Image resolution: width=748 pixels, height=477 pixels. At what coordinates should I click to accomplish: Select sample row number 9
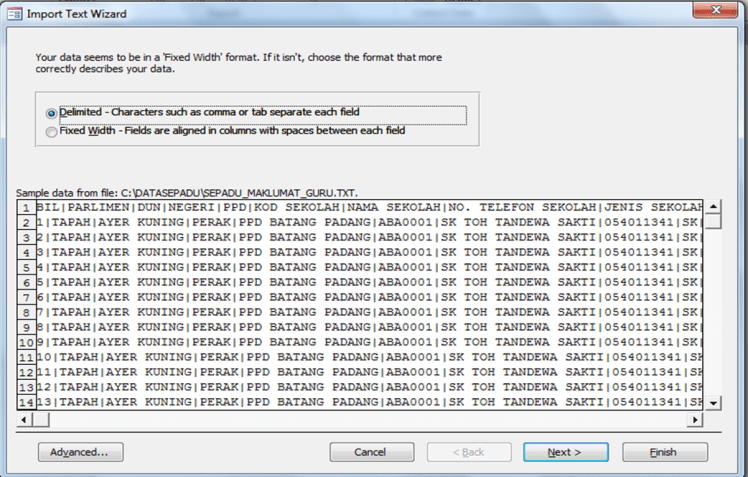26,327
